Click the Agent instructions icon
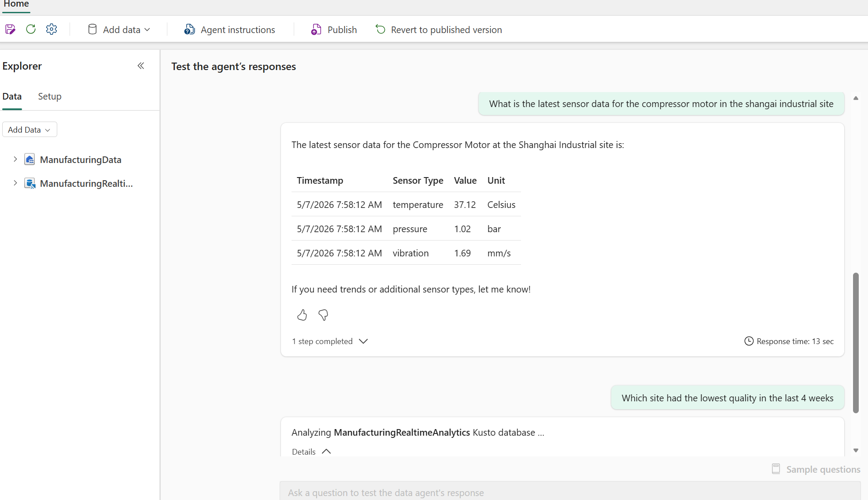Viewport: 868px width, 500px height. click(189, 30)
